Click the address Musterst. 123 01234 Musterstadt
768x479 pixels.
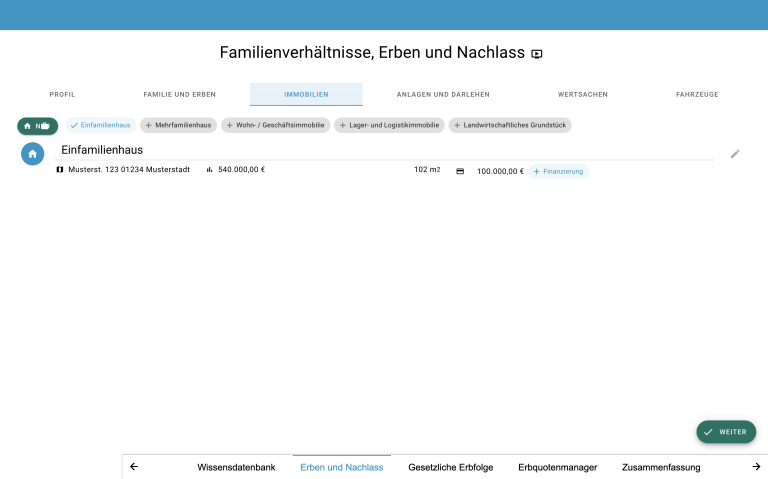129,169
